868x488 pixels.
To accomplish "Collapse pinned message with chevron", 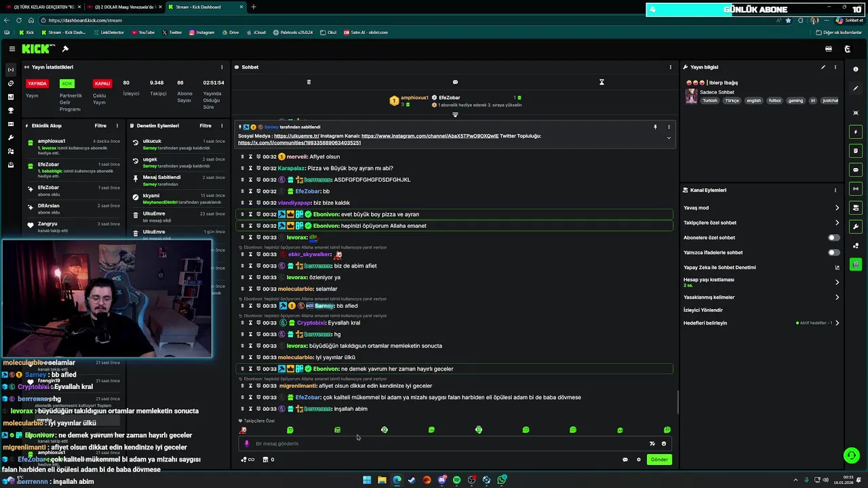I will [669, 138].
